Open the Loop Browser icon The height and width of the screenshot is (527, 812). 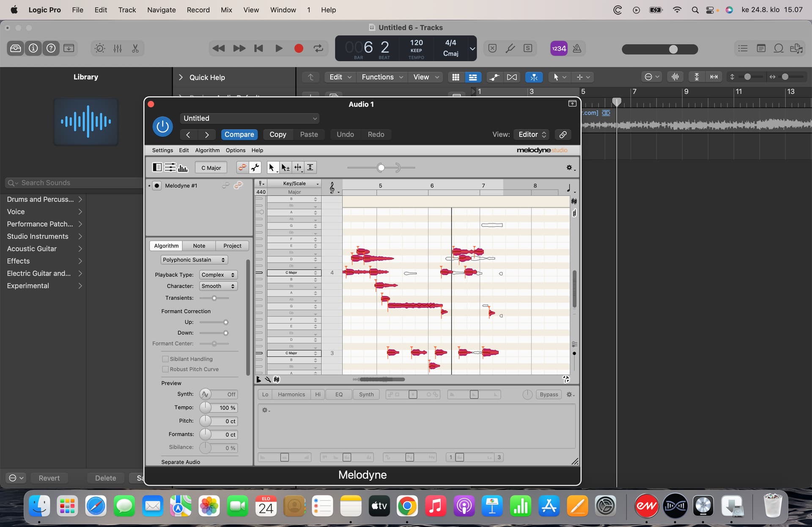779,48
